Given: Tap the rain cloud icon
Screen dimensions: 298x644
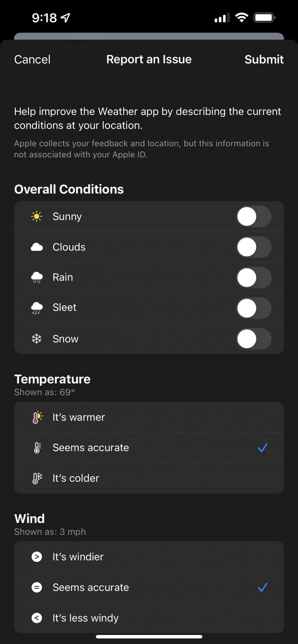Looking at the screenshot, I should point(37,277).
